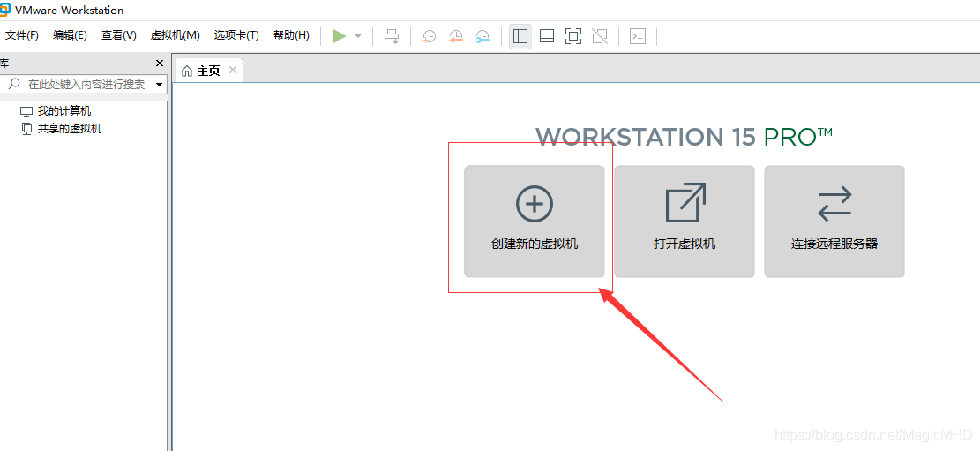This screenshot has height=451, width=980.
Task: Click the send Ctrl+Alt+Del toolbar icon
Action: (392, 36)
